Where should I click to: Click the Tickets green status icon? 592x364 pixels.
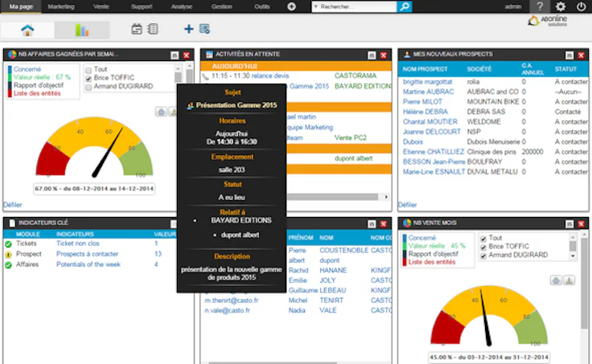click(8, 244)
